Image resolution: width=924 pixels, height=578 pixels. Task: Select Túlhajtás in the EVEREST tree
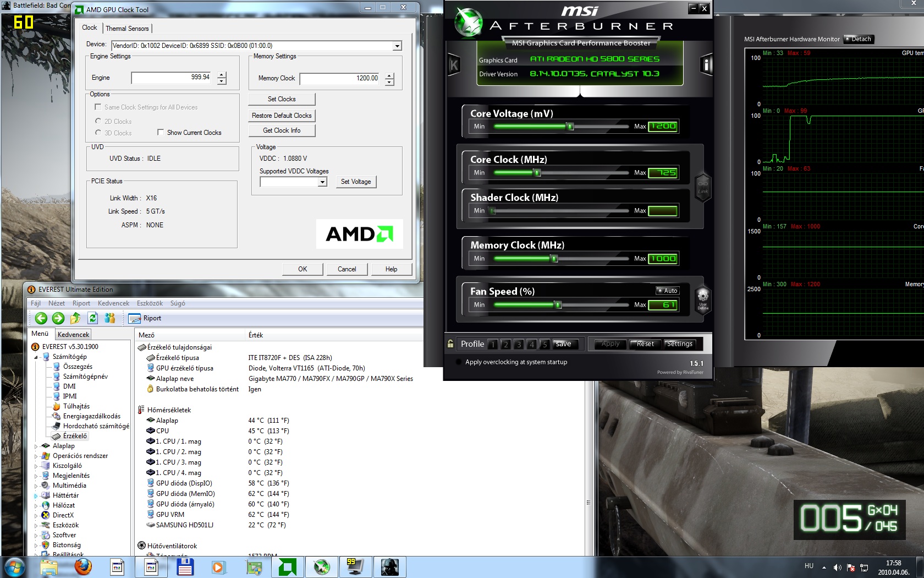pos(76,406)
